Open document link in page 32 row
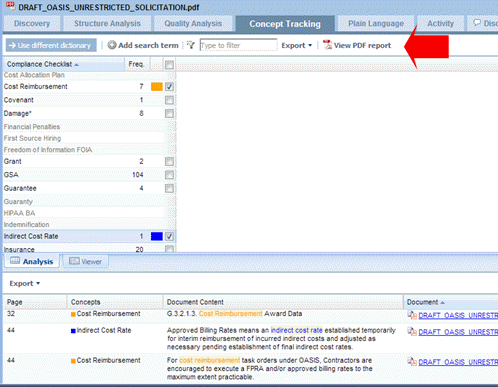Image resolution: width=498 pixels, height=387 pixels. click(458, 316)
